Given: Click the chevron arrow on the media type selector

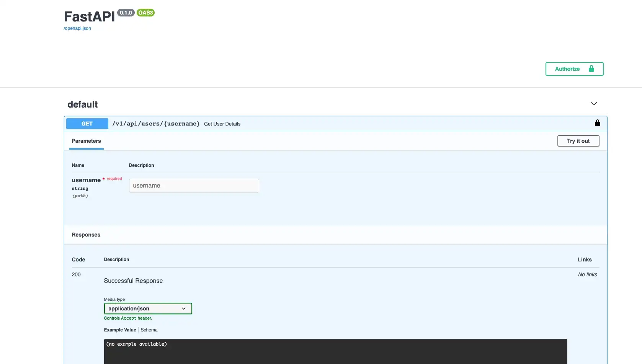Looking at the screenshot, I should [x=184, y=309].
